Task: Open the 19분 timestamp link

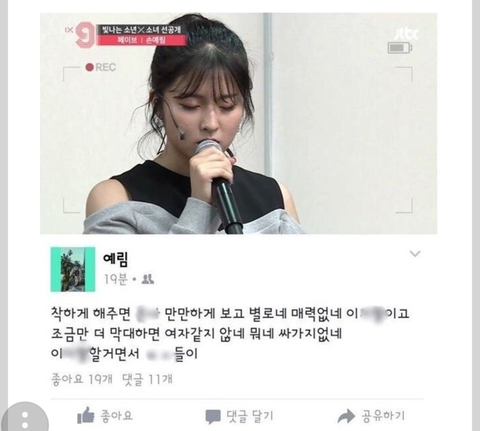Action: pos(115,279)
